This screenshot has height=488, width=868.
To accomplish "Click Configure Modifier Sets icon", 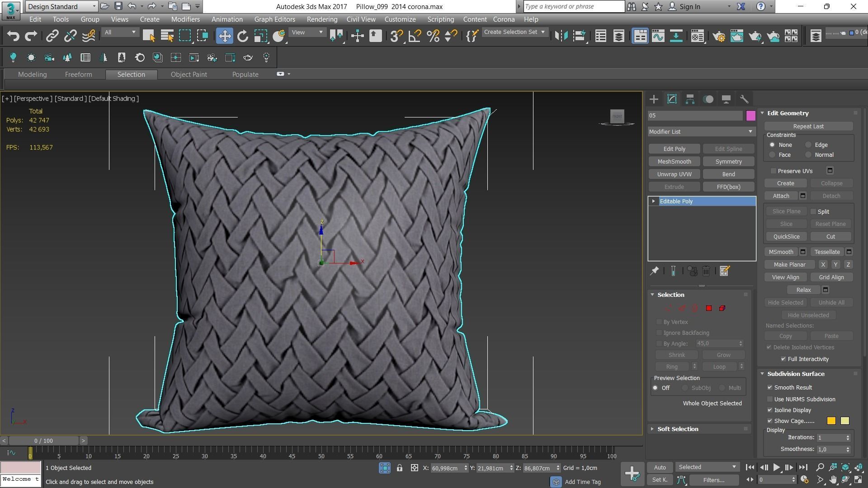I will pos(724,271).
